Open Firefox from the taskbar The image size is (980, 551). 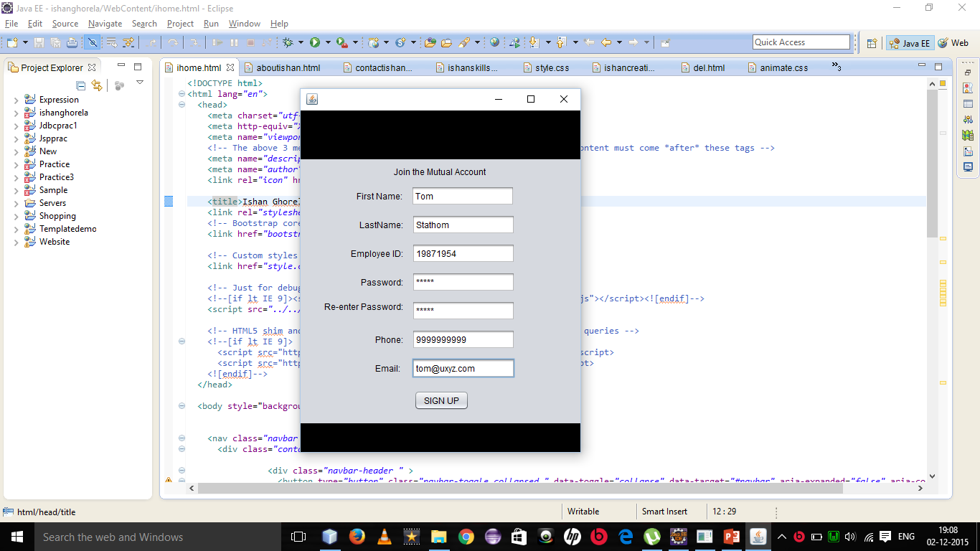tap(357, 537)
